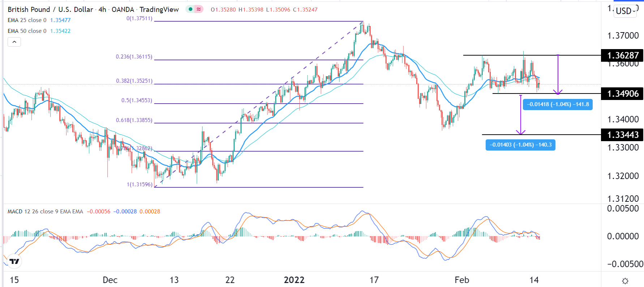Click the low price value L1.35096
644x287 pixels.
pyautogui.click(x=278, y=10)
